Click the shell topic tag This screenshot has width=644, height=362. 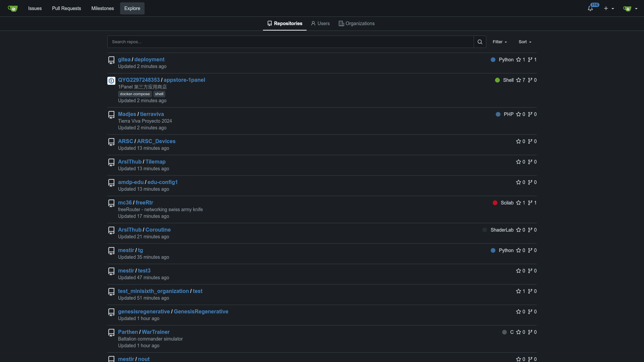click(159, 94)
